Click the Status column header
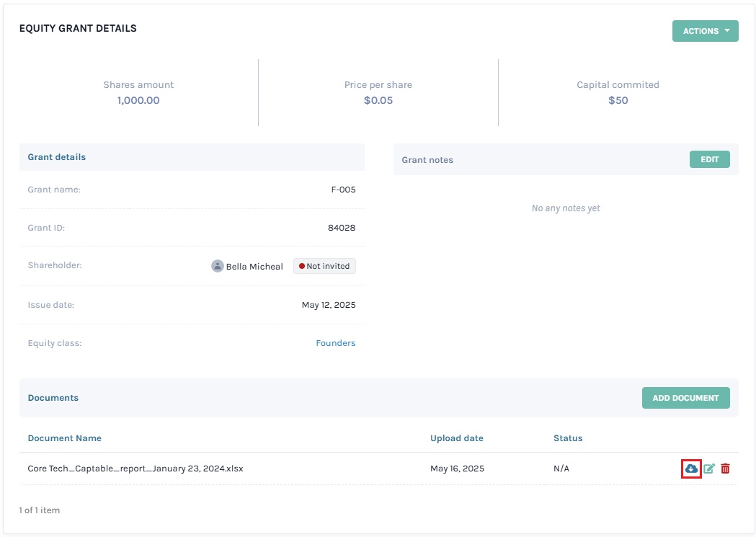The width and height of the screenshot is (756, 537). [x=568, y=438]
